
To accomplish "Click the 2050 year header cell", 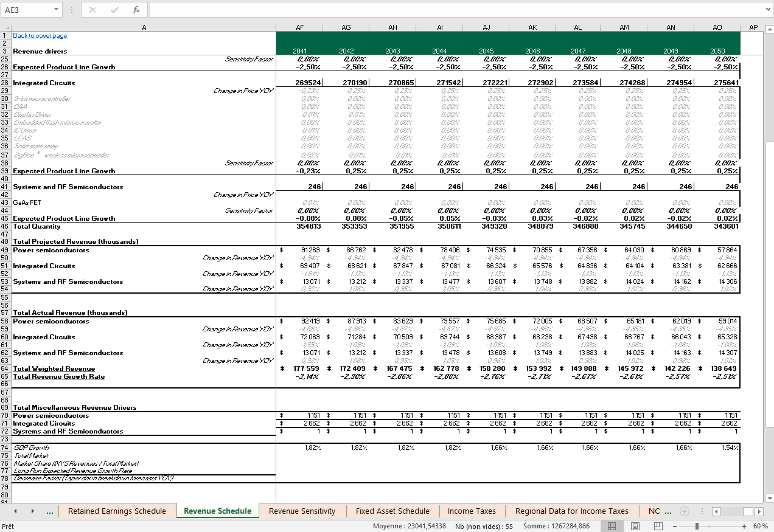I will coord(717,51).
